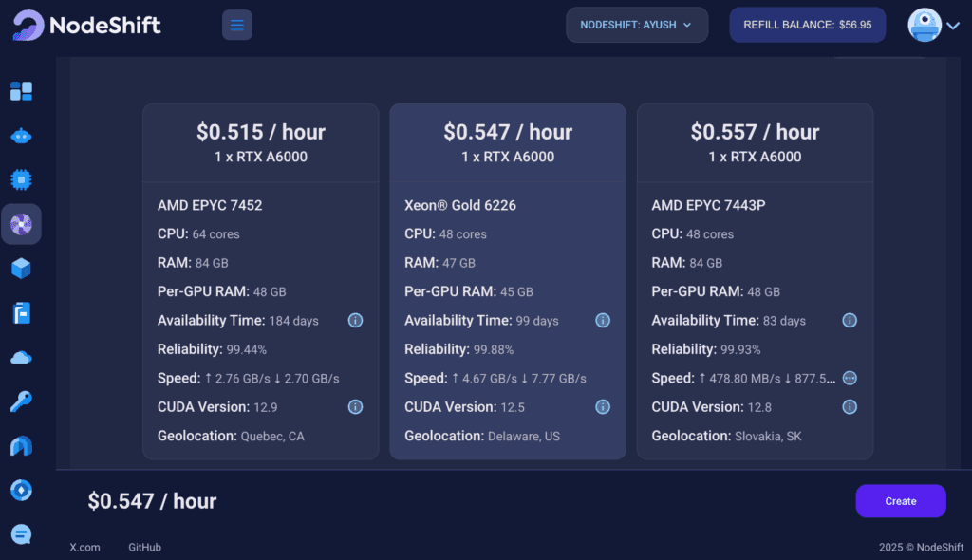Image resolution: width=972 pixels, height=560 pixels.
Task: Show Availability Time info for 184 days
Action: 355,321
